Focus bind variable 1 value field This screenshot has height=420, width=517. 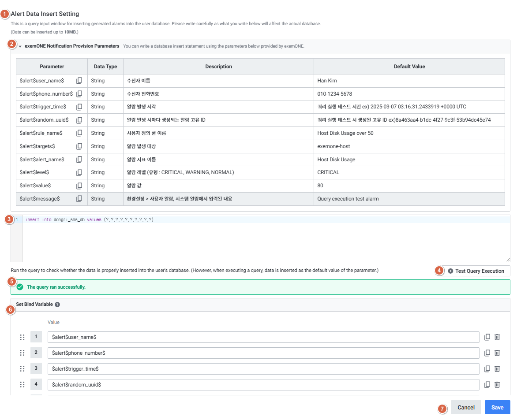click(x=263, y=337)
